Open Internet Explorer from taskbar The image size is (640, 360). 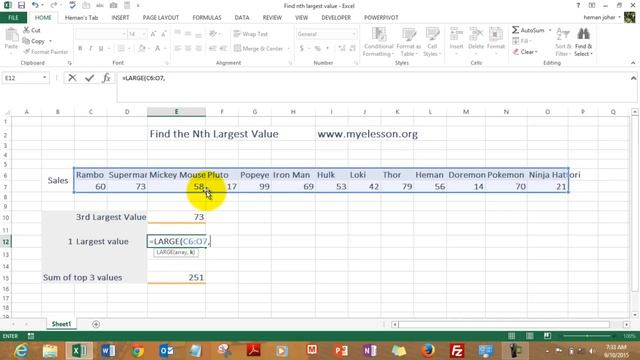coord(21,351)
